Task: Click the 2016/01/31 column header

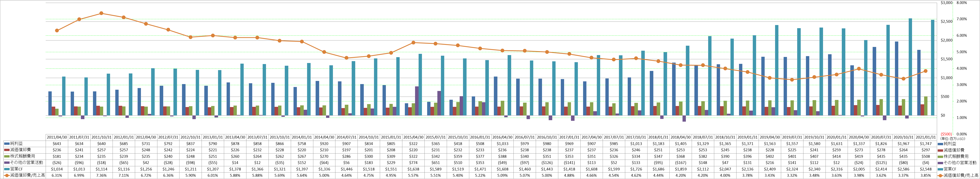Action: click(480, 137)
